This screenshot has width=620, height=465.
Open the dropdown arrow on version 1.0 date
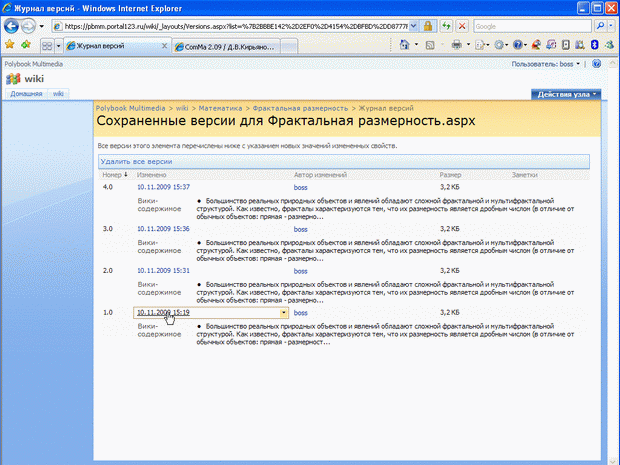point(284,312)
